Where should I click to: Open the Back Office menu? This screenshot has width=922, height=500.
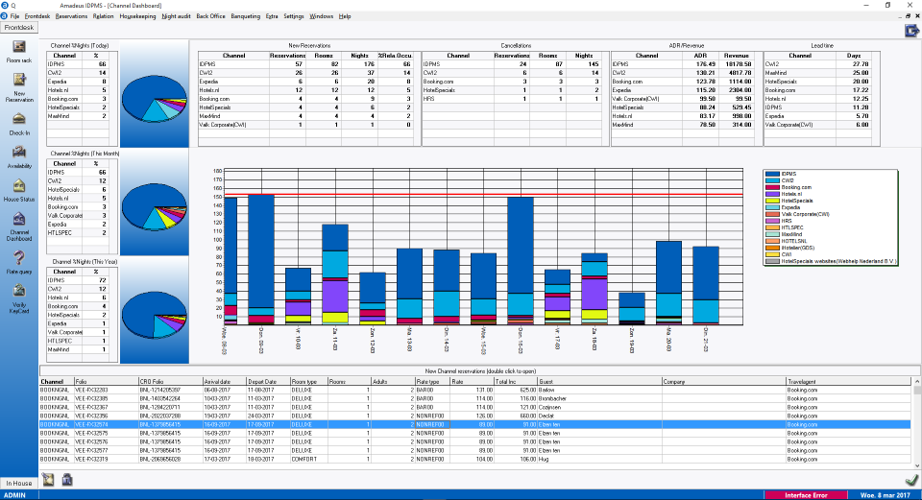211,16
